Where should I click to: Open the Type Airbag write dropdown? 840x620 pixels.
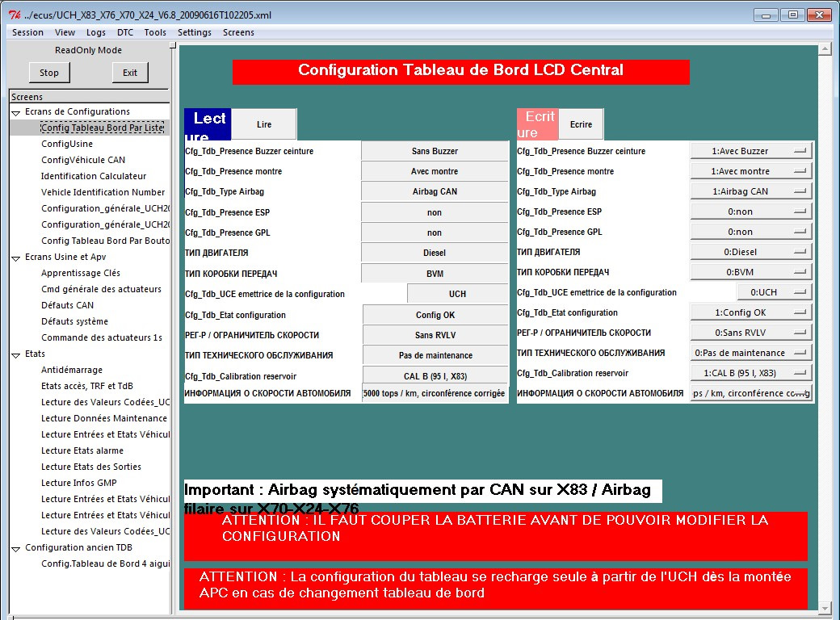(751, 191)
